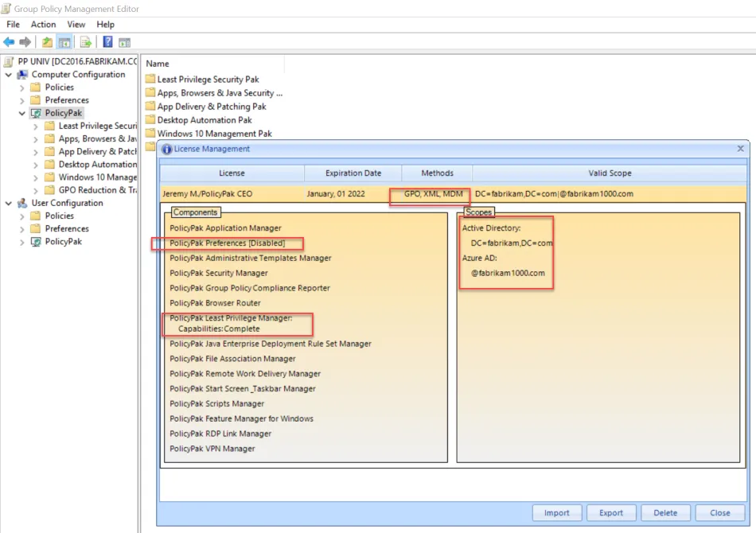The image size is (756, 533).
Task: Select App Delivery & Patch label in tree
Action: (x=97, y=152)
